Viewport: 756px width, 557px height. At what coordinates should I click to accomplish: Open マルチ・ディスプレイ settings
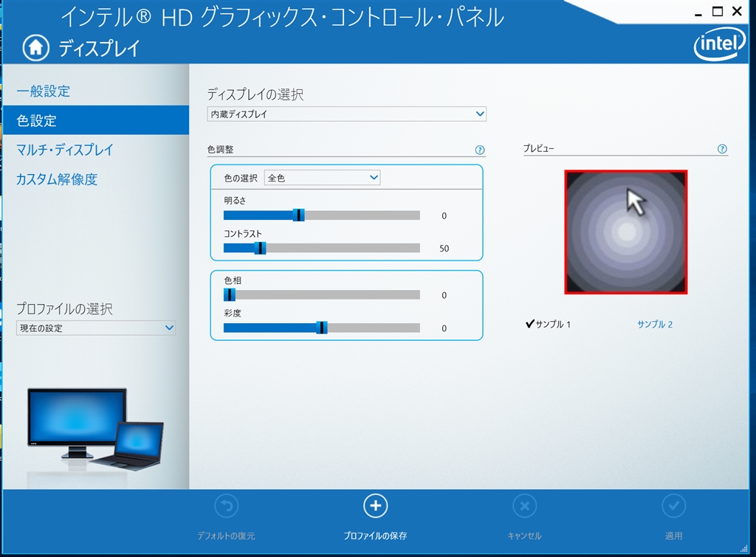click(65, 150)
